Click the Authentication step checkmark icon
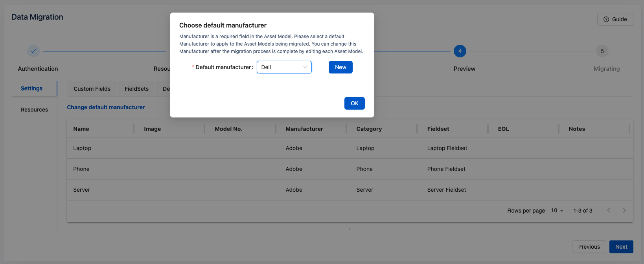The height and width of the screenshot is (264, 644). pyautogui.click(x=33, y=51)
